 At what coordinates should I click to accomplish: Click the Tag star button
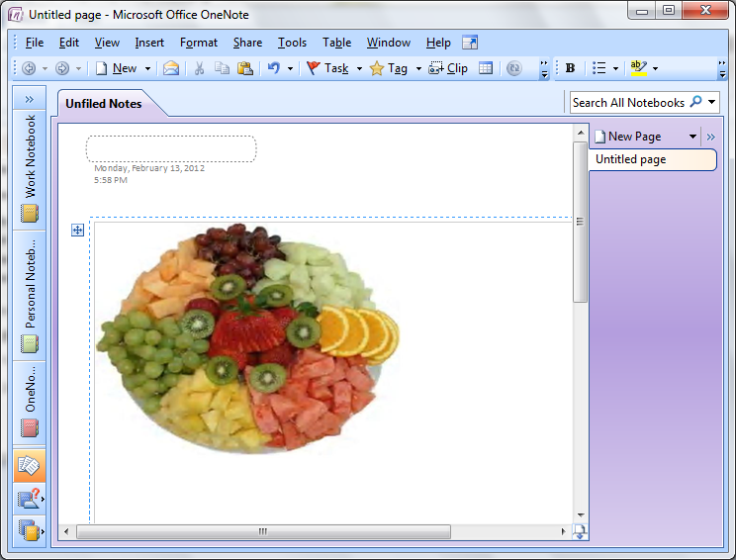click(388, 68)
